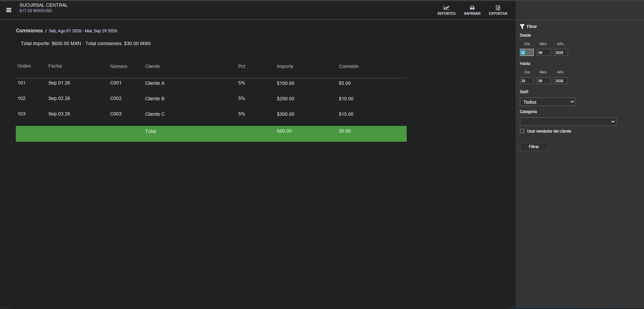Select the Importe column header
Image resolution: width=644 pixels, height=309 pixels.
(285, 66)
